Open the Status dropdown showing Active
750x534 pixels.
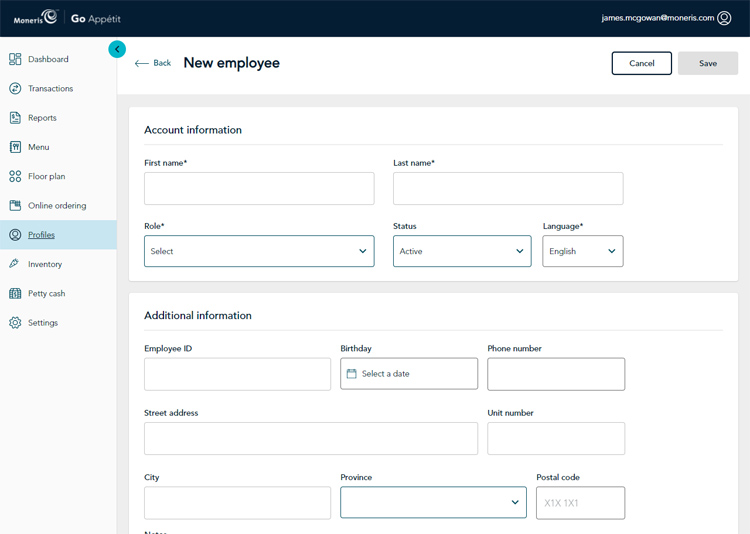click(461, 251)
